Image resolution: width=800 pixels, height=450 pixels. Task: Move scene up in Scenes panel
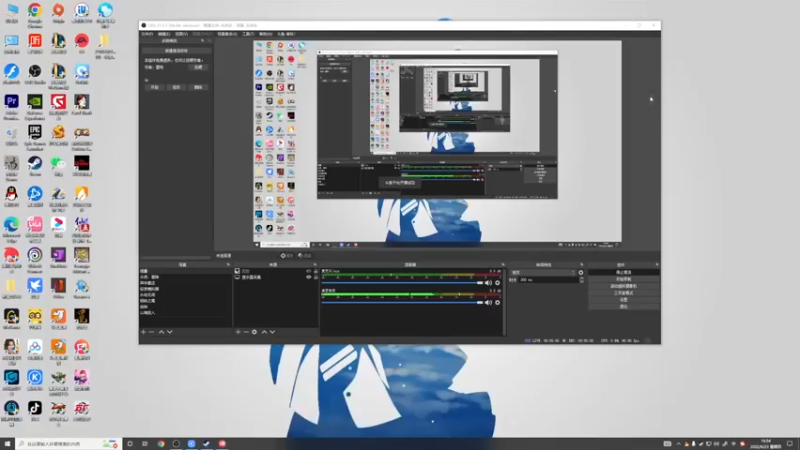161,332
